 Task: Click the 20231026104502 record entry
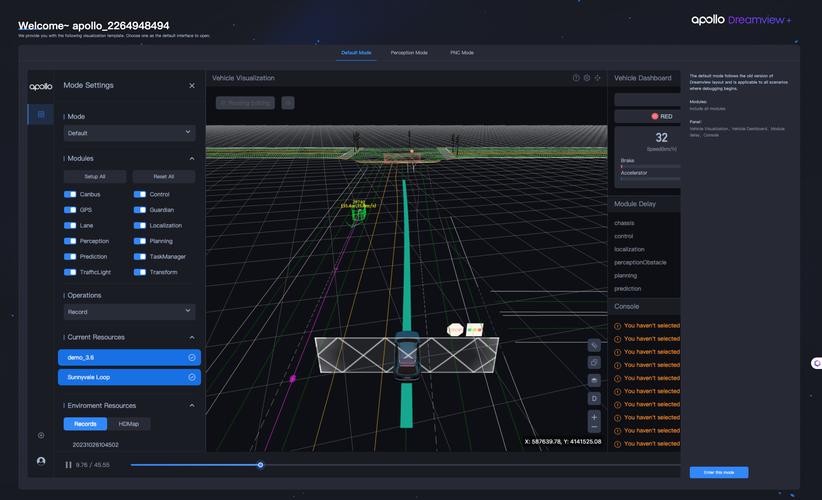click(x=95, y=445)
